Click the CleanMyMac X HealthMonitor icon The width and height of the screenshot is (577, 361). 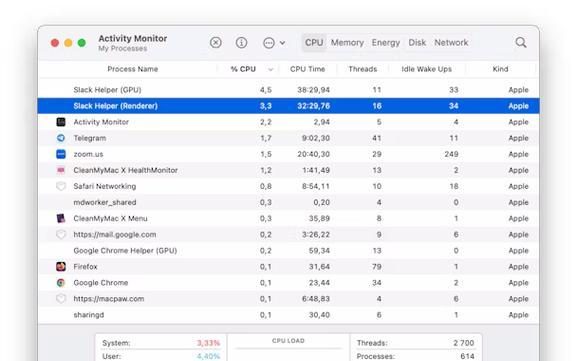click(61, 170)
